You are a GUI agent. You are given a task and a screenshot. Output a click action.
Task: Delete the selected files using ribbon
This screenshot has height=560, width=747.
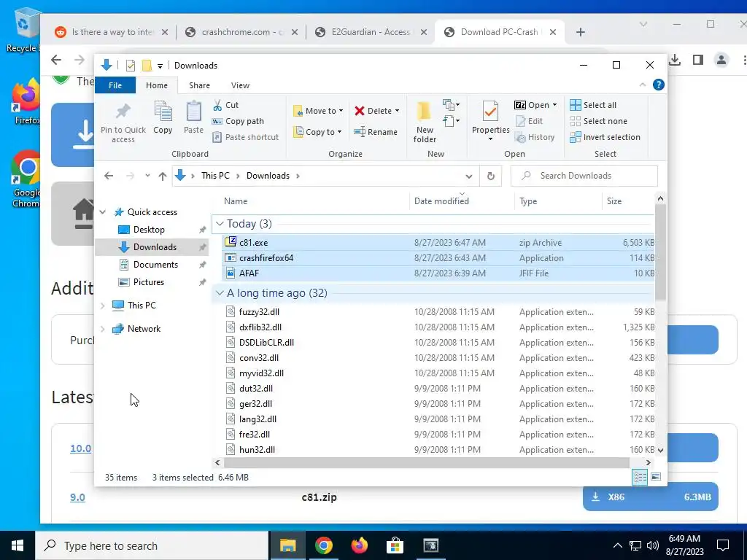[x=377, y=111]
